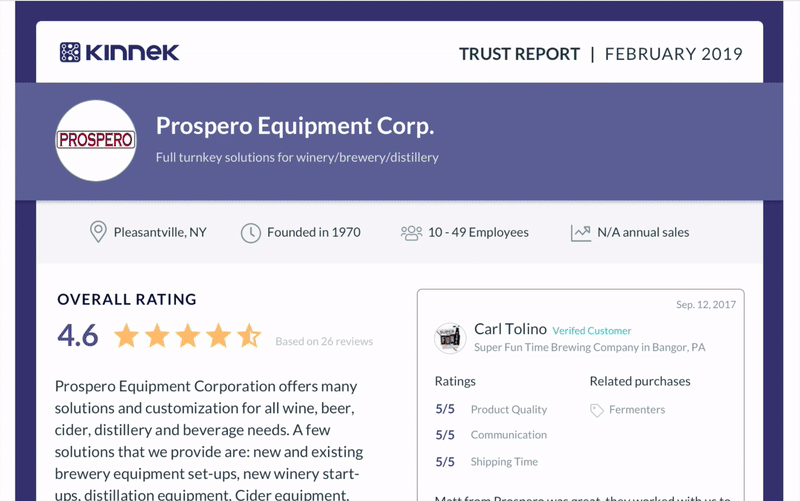Click the half-filled fifth rating star
Screen dimensions: 800x501
249,335
